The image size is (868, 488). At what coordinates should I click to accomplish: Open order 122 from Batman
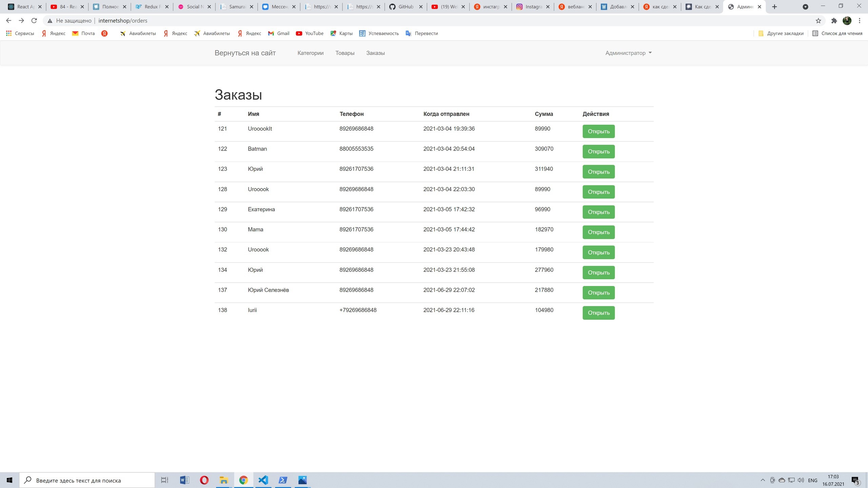[598, 151]
